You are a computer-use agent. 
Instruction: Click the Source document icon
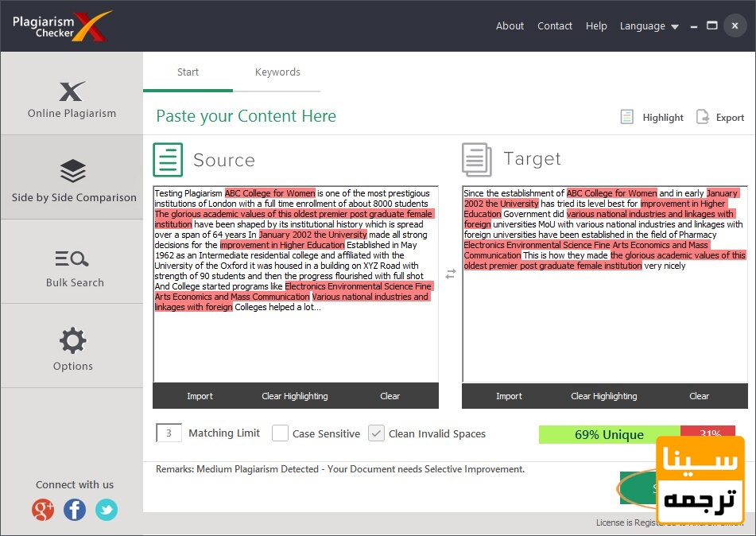point(168,160)
